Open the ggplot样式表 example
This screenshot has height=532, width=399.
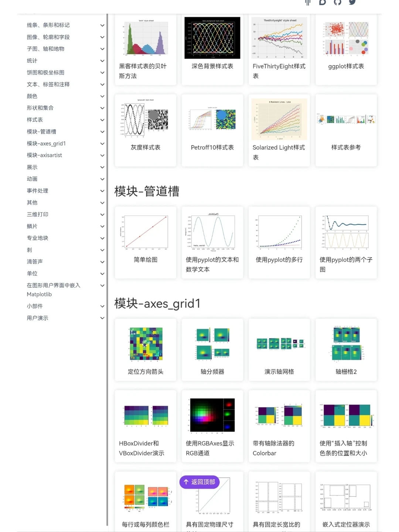click(x=346, y=66)
